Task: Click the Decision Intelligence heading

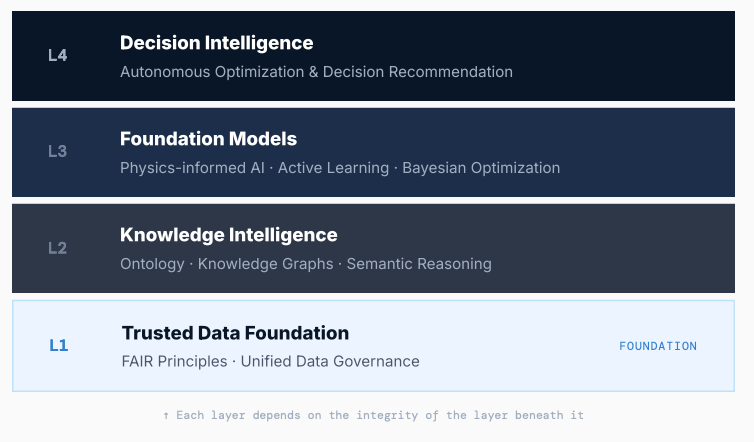Action: coord(216,43)
